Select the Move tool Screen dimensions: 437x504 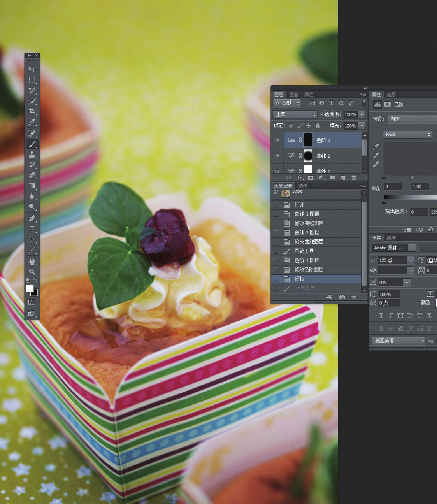coord(32,69)
